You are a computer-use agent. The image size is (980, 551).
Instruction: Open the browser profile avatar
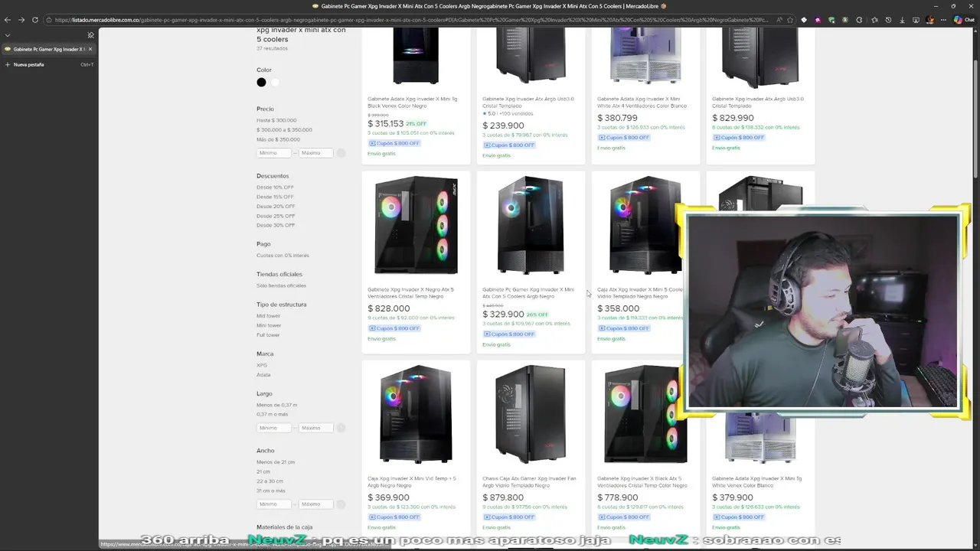(930, 20)
